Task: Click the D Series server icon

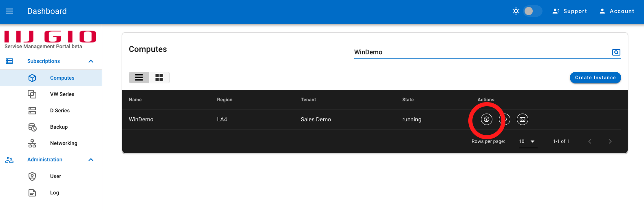Action: 32,110
